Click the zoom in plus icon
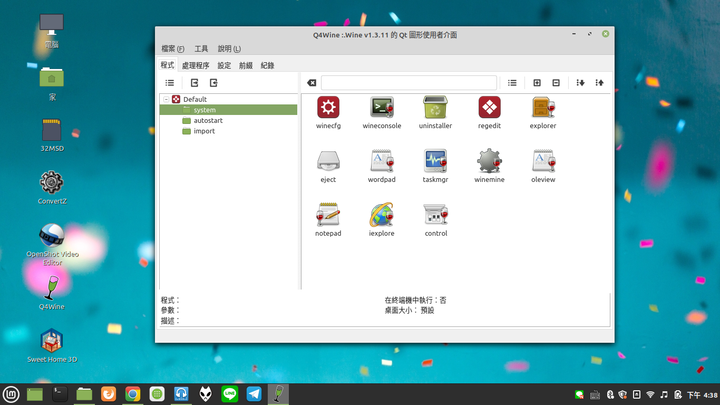 click(537, 83)
